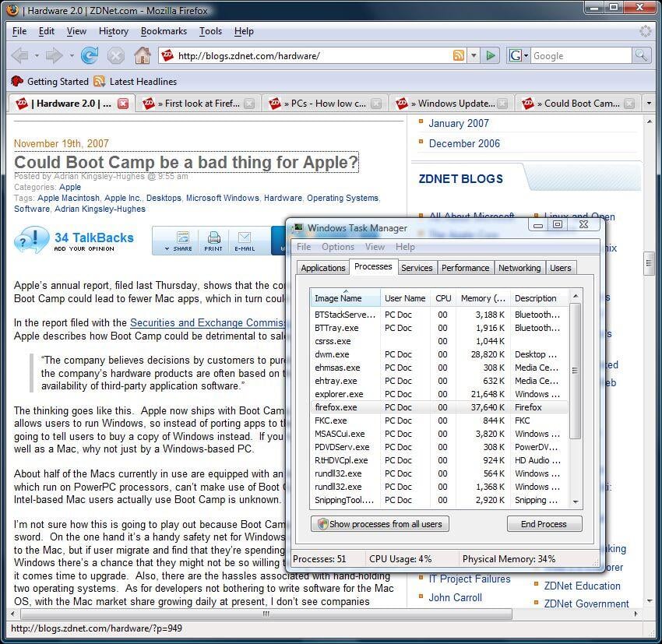The height and width of the screenshot is (644, 662).
Task: Click the page horizontal scrollbar thumb
Action: coord(266,614)
